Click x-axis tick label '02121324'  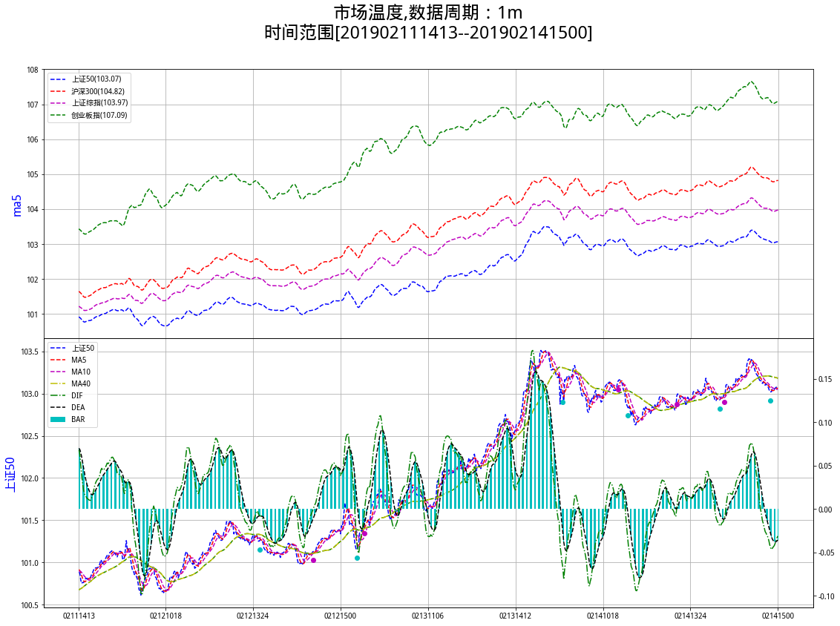click(253, 616)
